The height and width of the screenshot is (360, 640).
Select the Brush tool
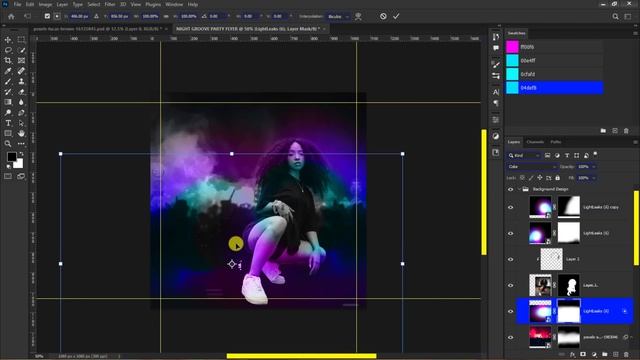[8, 82]
